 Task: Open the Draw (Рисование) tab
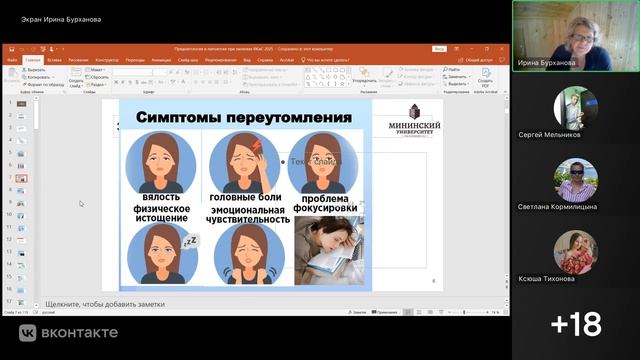coord(78,60)
